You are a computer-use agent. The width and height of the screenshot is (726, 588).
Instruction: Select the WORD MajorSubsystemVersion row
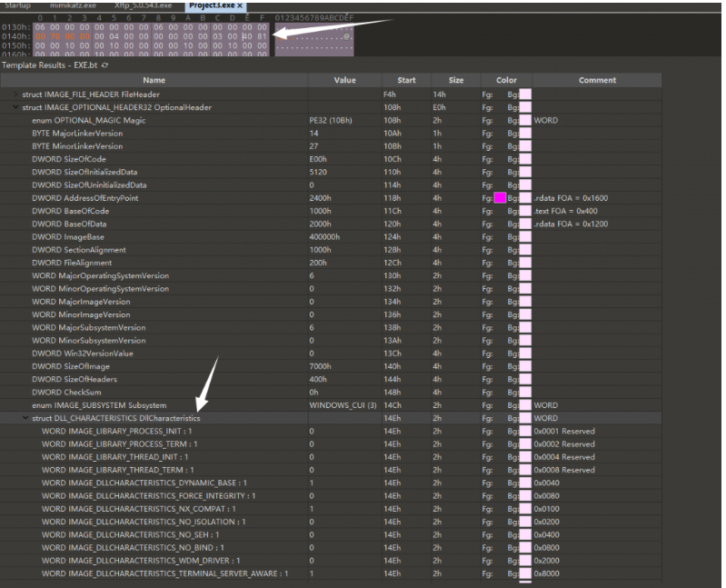(x=331, y=328)
